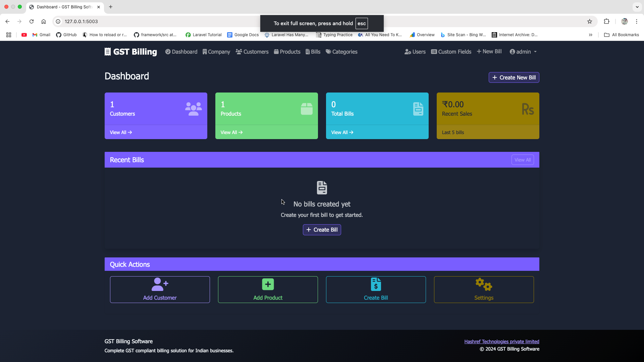Click View All in Recent Bills header
The width and height of the screenshot is (644, 362).
pyautogui.click(x=522, y=160)
